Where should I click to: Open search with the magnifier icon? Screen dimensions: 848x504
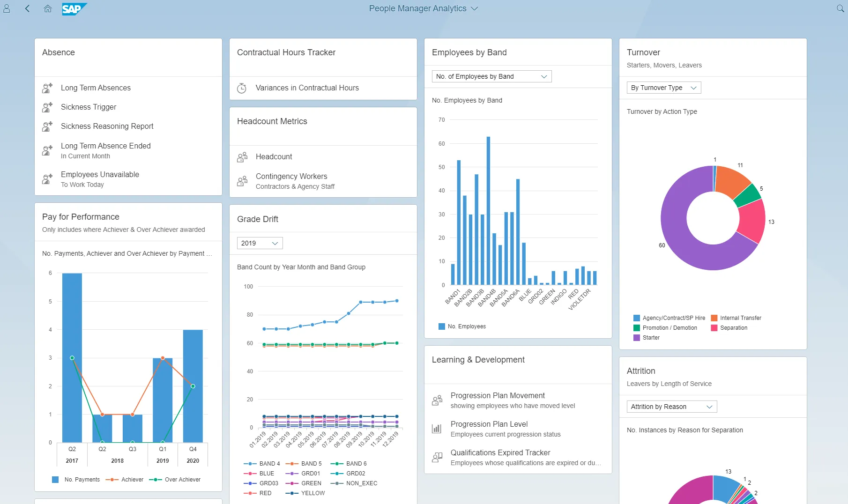(x=841, y=8)
